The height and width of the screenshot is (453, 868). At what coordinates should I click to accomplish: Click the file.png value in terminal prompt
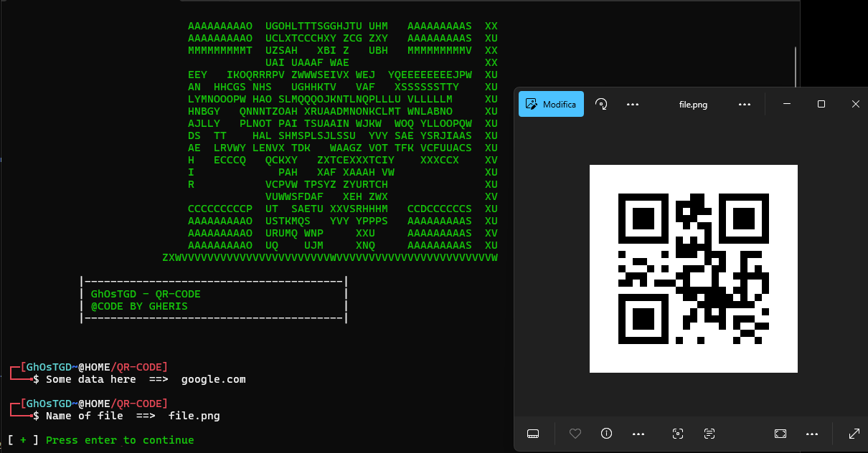click(194, 416)
